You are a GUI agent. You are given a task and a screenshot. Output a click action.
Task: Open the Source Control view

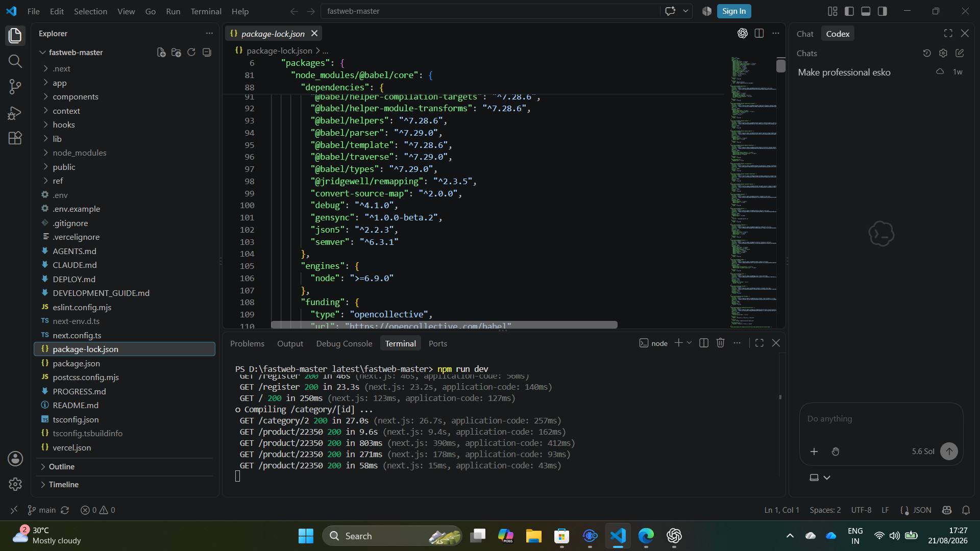point(15,86)
